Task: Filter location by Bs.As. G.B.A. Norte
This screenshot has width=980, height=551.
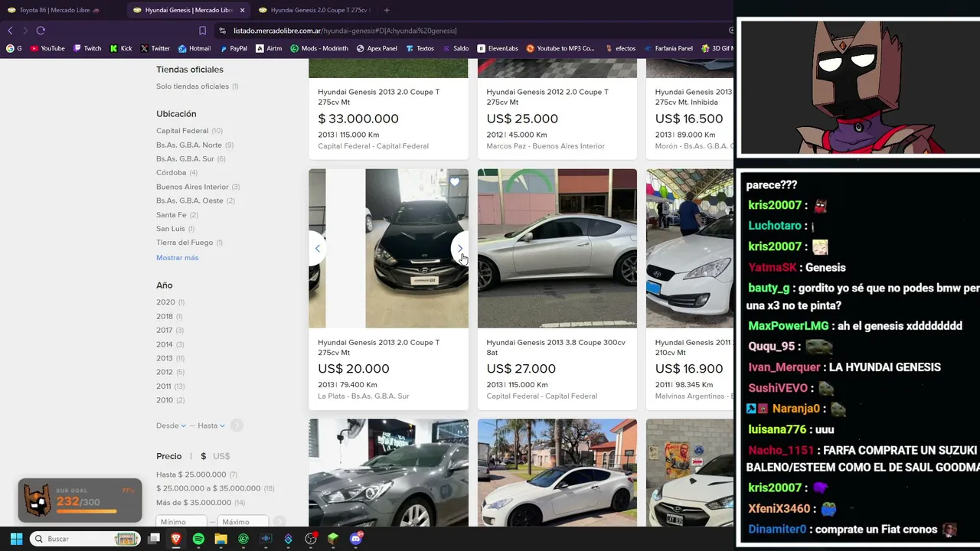Action: point(194,145)
